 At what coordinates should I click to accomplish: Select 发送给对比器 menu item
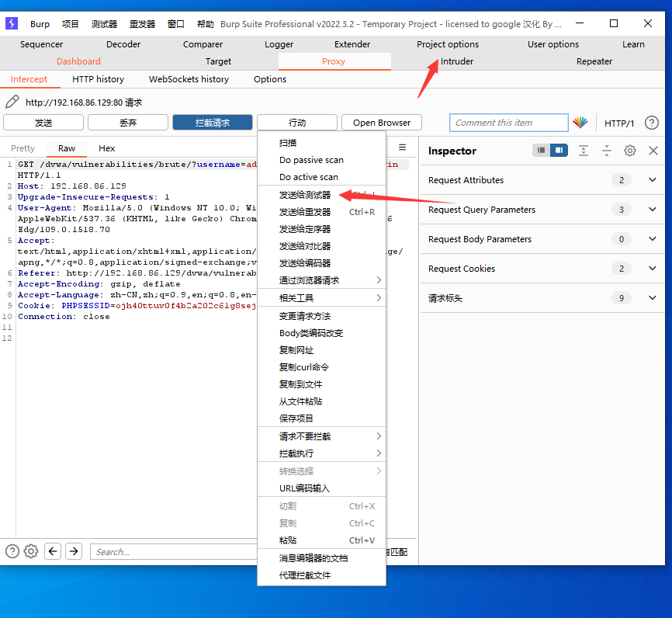[x=321, y=246]
